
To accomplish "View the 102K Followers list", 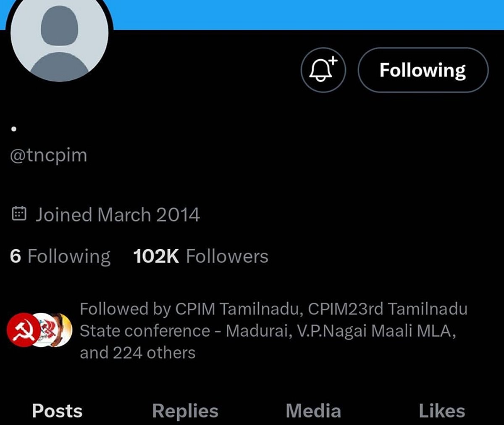I will 201,256.
